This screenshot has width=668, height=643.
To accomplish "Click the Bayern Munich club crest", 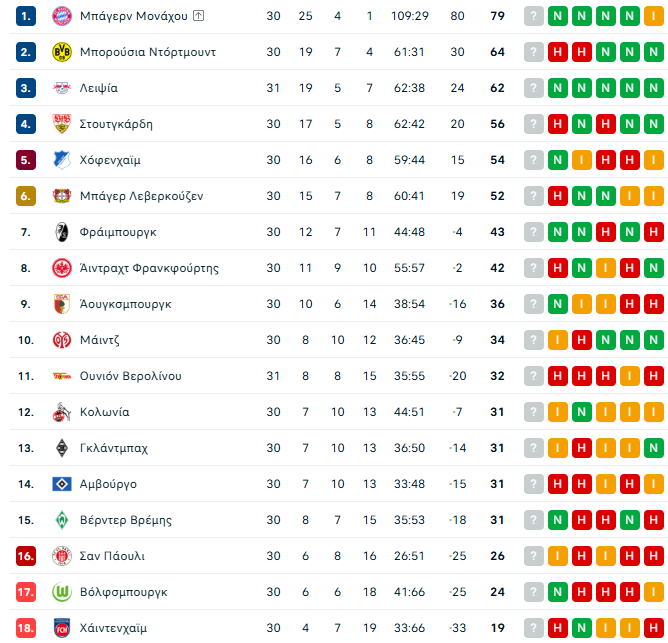I will (x=61, y=16).
